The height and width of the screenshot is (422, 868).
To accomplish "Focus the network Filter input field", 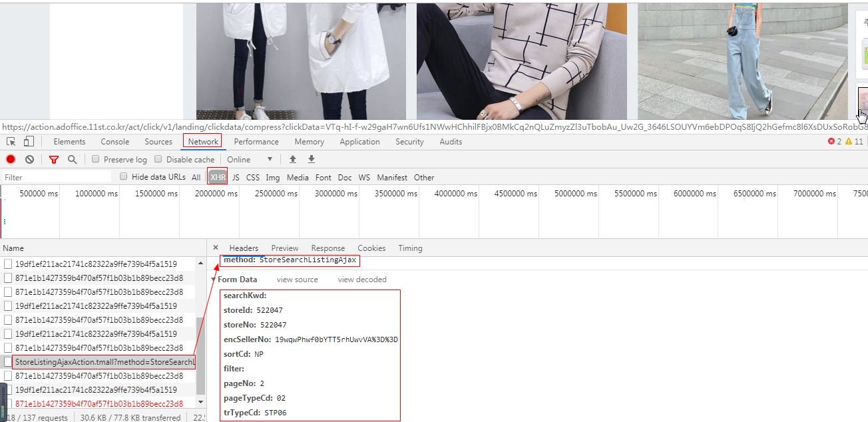I will (57, 176).
